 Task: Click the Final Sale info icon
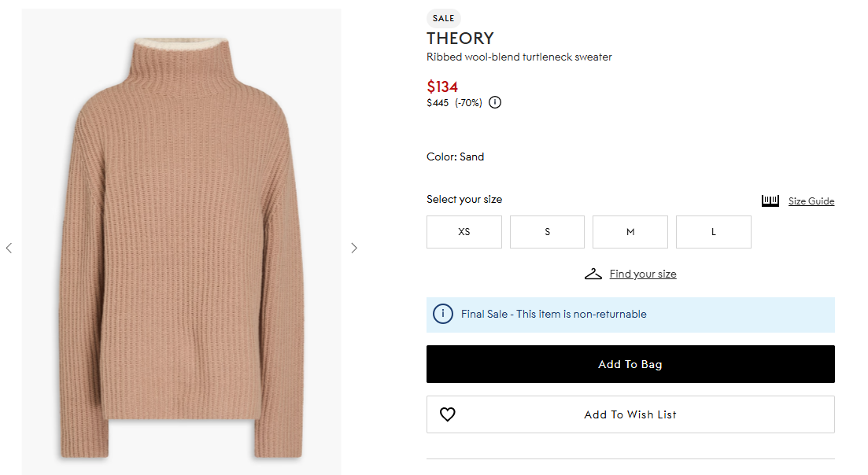[x=443, y=315]
